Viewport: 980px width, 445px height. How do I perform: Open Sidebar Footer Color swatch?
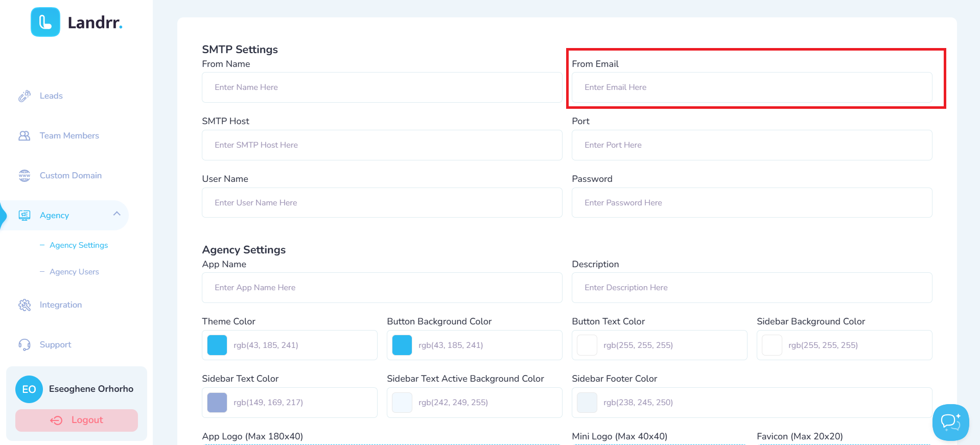point(587,403)
